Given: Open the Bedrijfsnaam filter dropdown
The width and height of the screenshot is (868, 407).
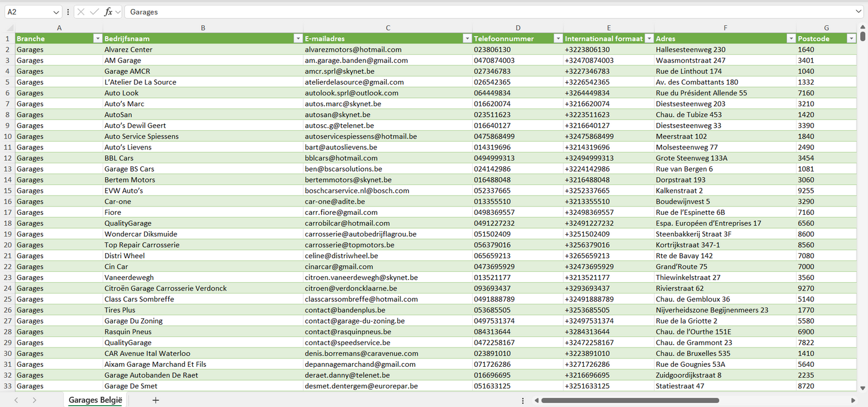Looking at the screenshot, I should (x=297, y=38).
